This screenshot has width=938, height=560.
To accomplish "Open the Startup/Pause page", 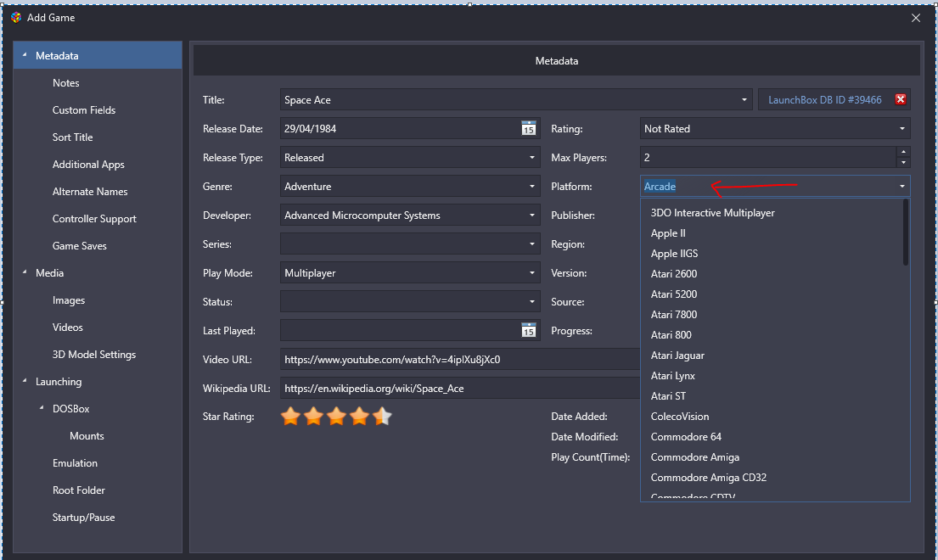I will coord(84,518).
